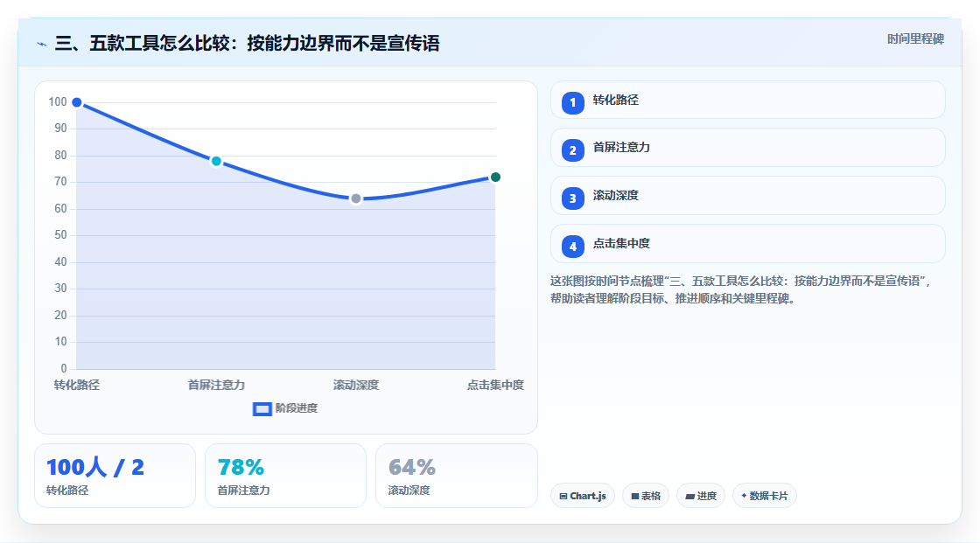
Task: Click the numbered badge 3 for 滚动深度
Action: tap(572, 198)
